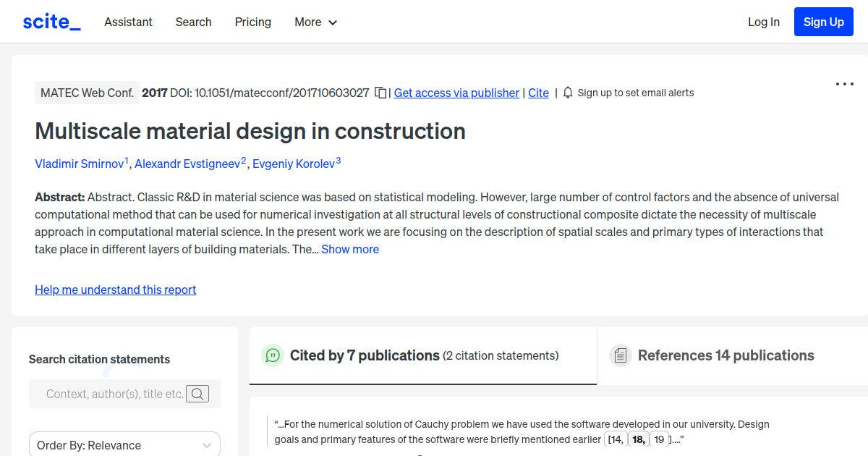868x456 pixels.
Task: Open the Assistant menu item
Action: point(128,22)
